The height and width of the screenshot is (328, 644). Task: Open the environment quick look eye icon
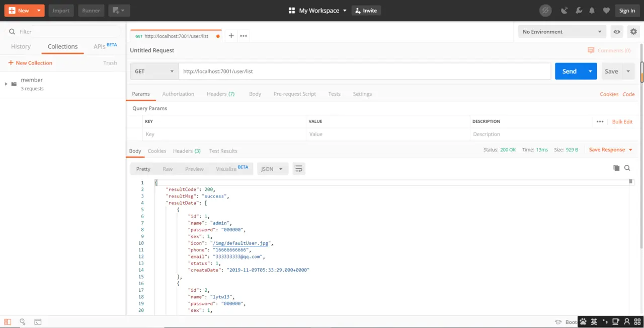point(616,32)
